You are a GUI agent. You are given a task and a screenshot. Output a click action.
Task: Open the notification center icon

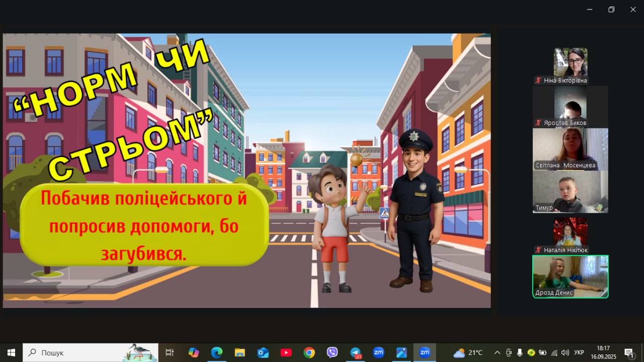[629, 352]
